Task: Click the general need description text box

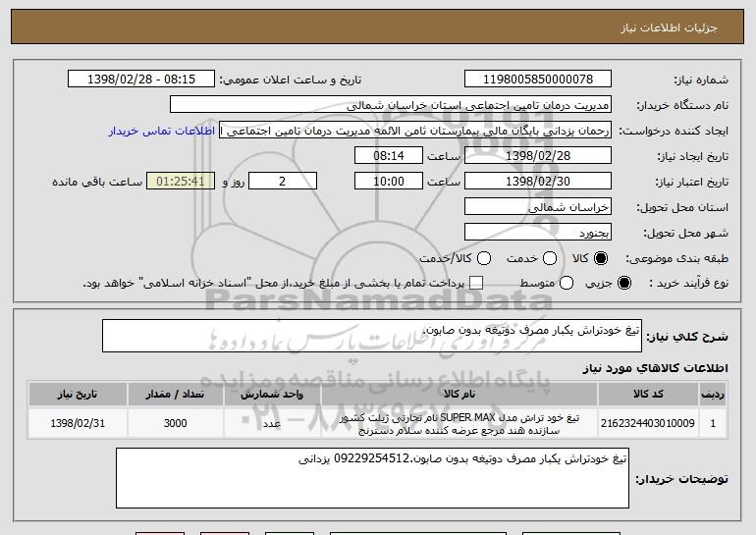Action: tap(372, 336)
